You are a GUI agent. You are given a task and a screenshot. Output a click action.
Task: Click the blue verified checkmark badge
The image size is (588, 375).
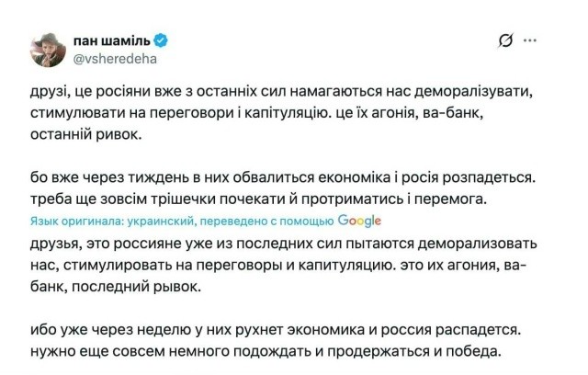coord(161,41)
